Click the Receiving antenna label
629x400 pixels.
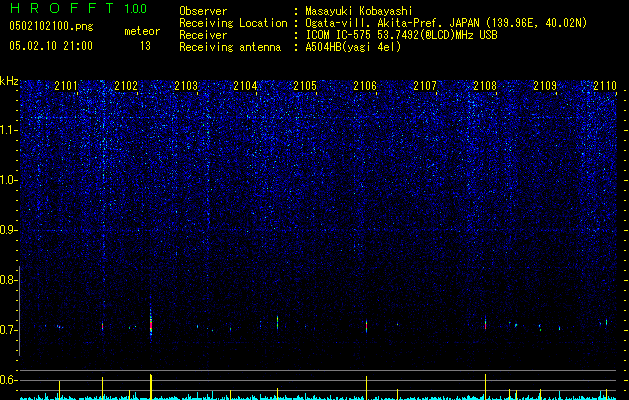click(x=230, y=47)
